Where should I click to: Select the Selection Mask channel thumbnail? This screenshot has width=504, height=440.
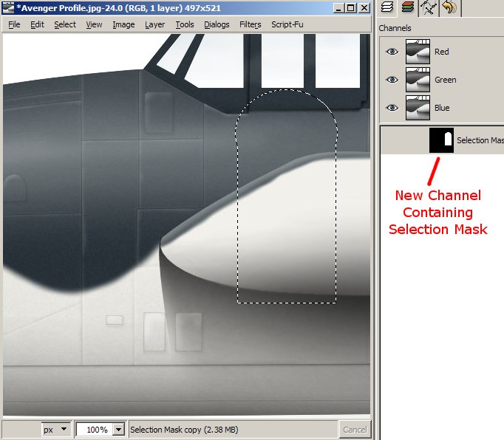441,140
